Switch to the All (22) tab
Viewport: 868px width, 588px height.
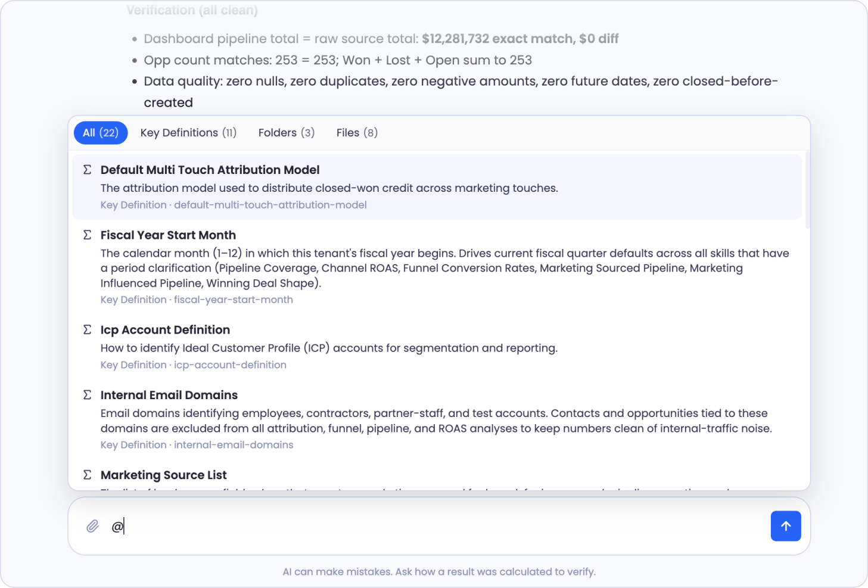click(101, 132)
